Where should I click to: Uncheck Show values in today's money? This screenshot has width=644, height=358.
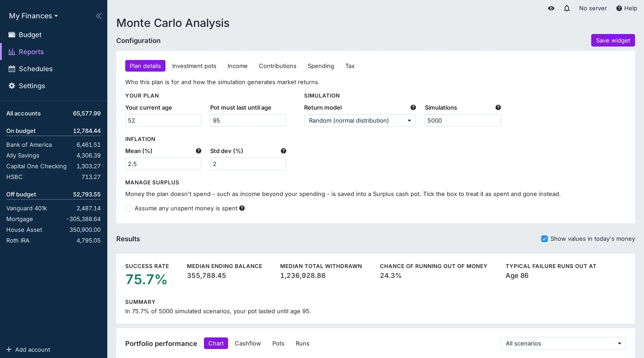tap(544, 239)
